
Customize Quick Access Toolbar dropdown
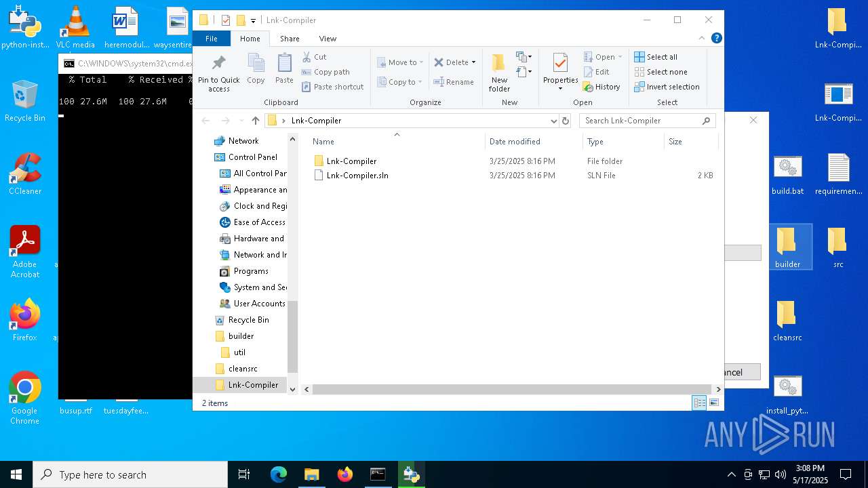click(253, 20)
